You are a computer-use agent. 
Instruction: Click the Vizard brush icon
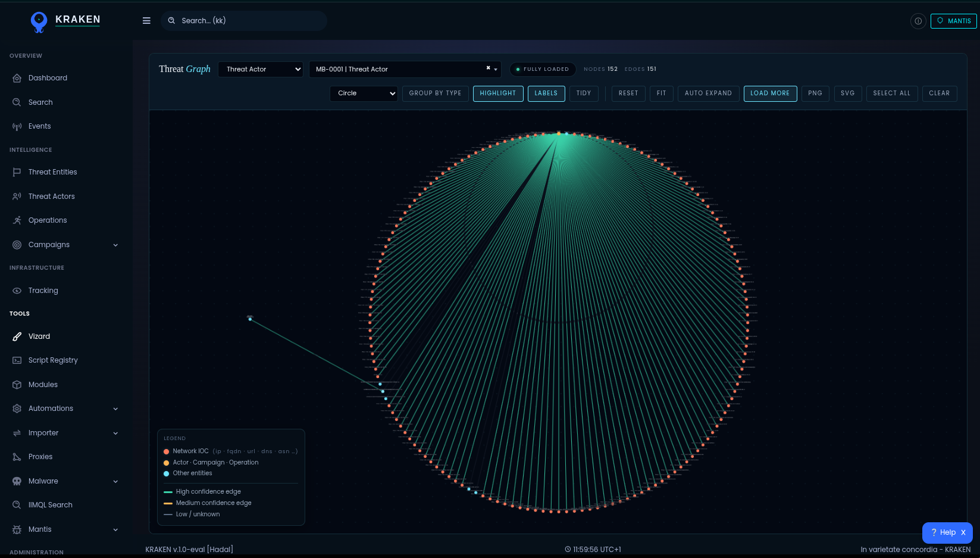click(x=17, y=336)
